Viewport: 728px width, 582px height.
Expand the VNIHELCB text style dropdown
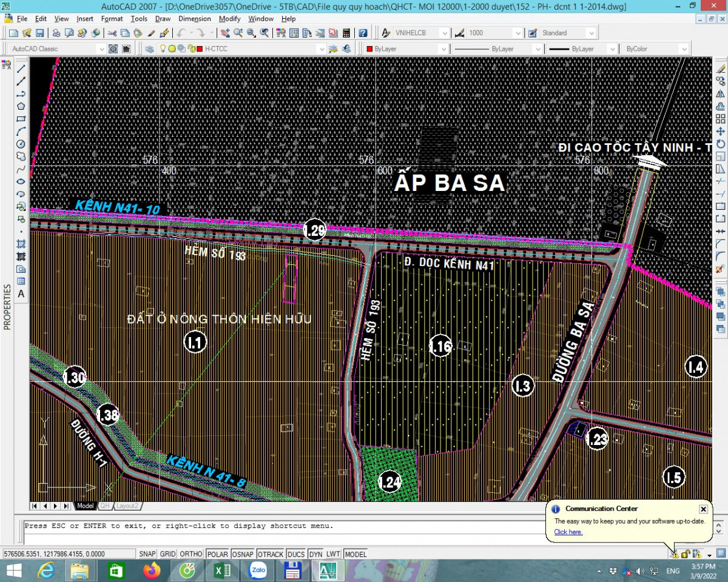[444, 33]
